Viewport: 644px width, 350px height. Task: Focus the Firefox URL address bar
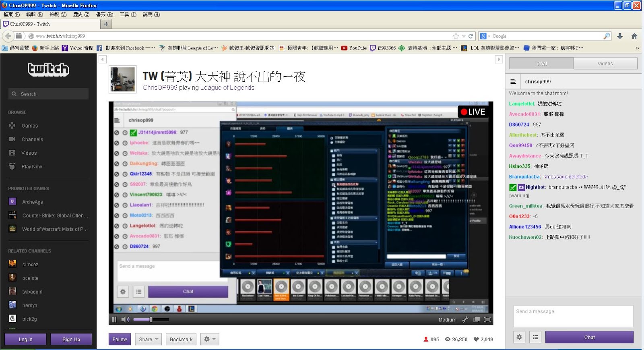tap(242, 36)
